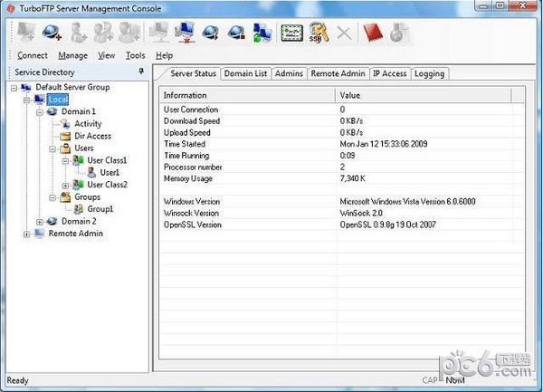Click the Download Speed row
This screenshot has height=392, width=543.
(x=341, y=120)
